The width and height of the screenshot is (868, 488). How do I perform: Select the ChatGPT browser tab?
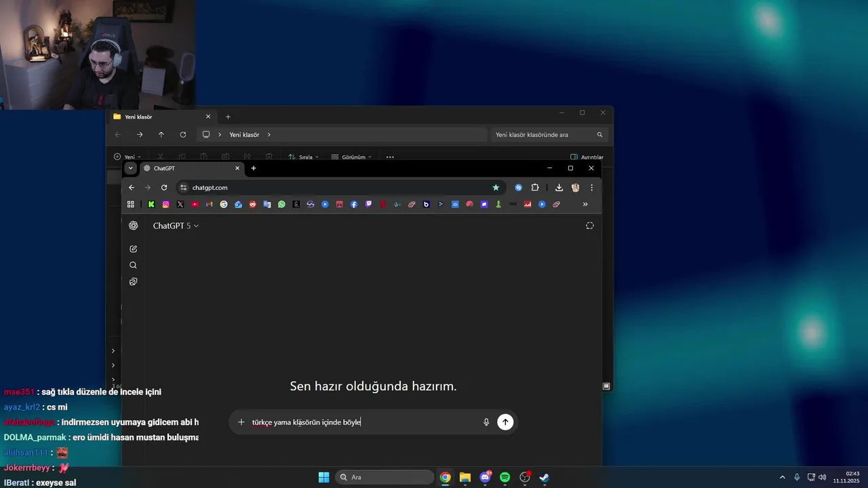[191, 168]
